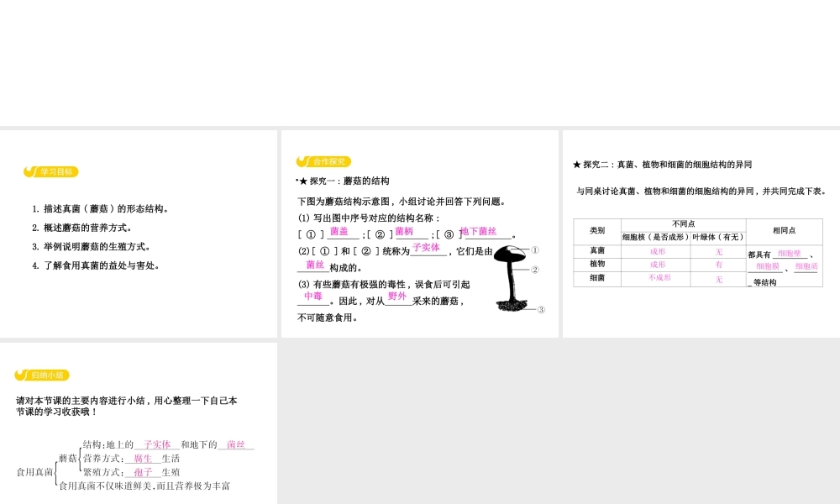Click the pink answer 孢子

tap(143, 472)
